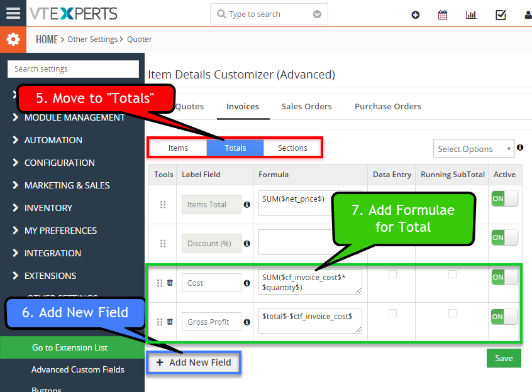
Task: Open the user profile icon
Action: 528,15
